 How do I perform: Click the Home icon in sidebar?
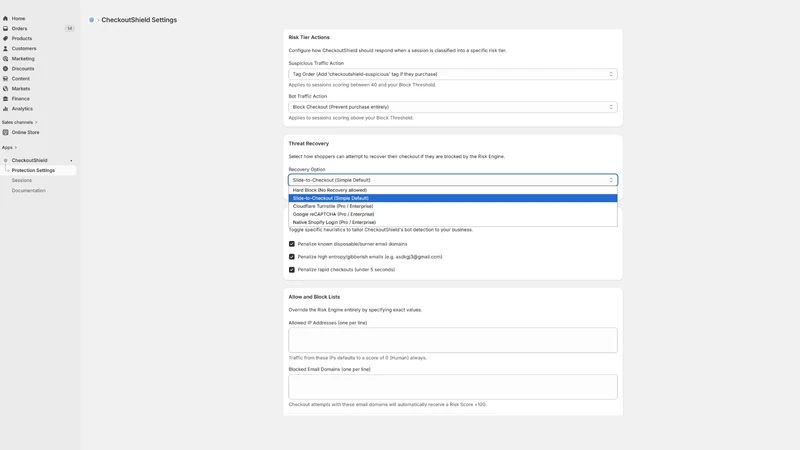(6, 18)
